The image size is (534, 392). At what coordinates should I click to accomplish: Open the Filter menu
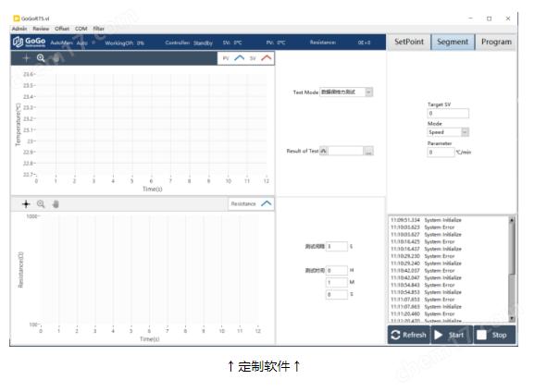point(98,29)
